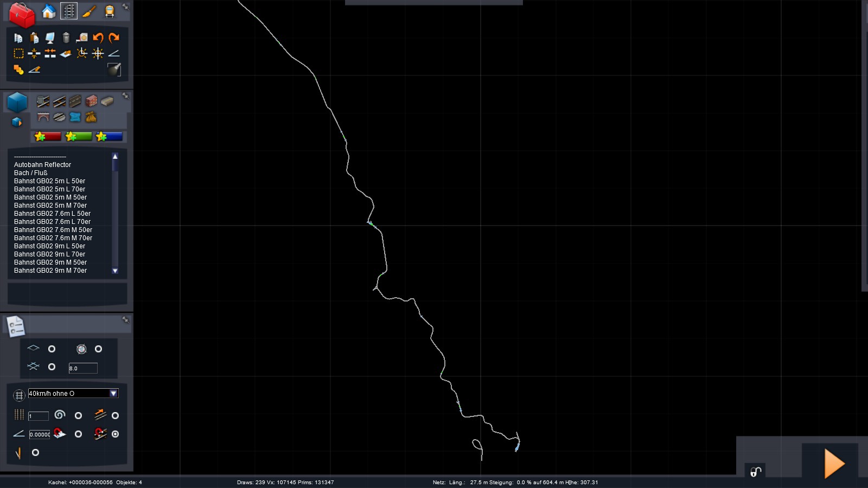The image size is (868, 488).
Task: Select the dashed marquee selection tool
Action: click(x=18, y=53)
